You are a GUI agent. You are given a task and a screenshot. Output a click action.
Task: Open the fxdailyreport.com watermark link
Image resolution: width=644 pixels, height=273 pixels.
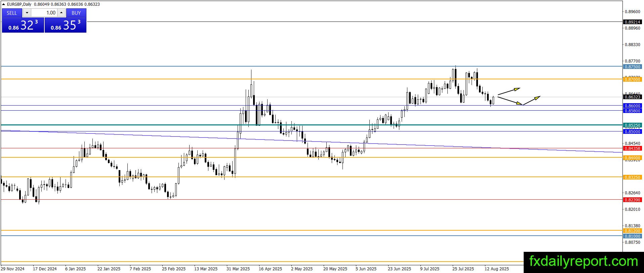pos(583,261)
